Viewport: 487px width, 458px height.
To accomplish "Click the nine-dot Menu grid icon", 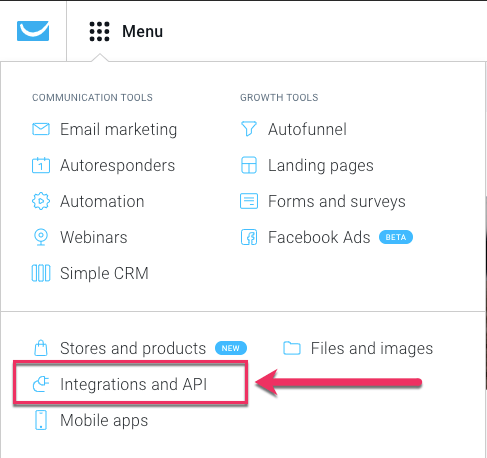I will point(99,31).
